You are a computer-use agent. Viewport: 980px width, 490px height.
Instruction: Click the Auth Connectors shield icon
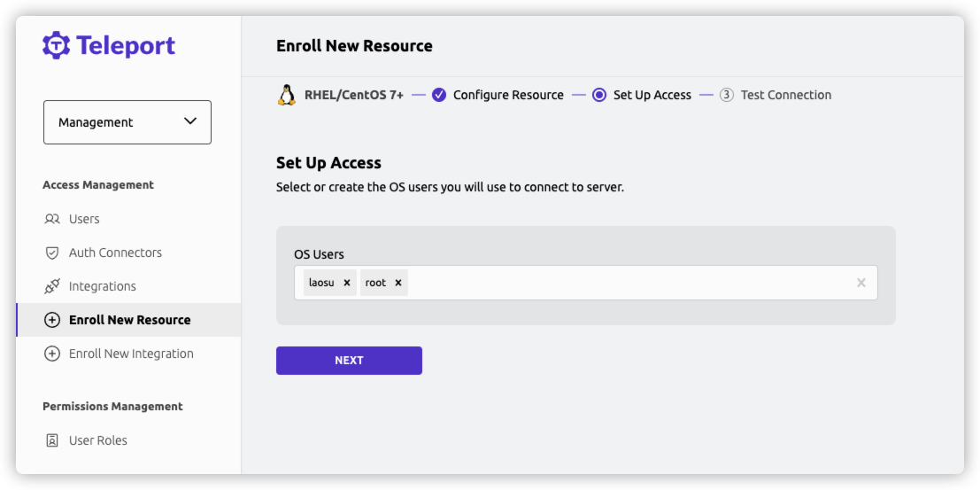pyautogui.click(x=52, y=253)
